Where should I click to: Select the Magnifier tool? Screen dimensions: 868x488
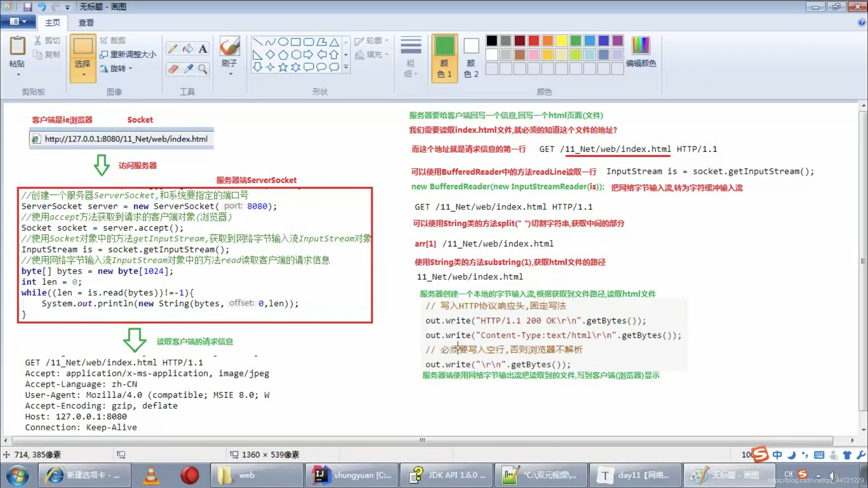pos(203,69)
